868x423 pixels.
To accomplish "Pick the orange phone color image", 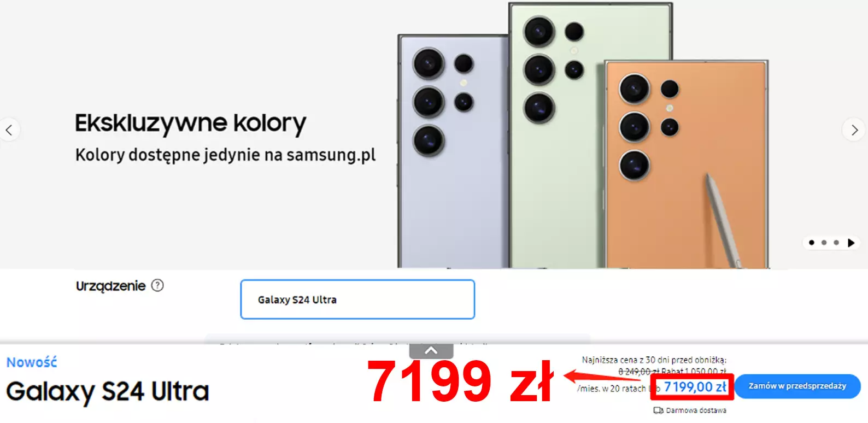I will click(687, 164).
